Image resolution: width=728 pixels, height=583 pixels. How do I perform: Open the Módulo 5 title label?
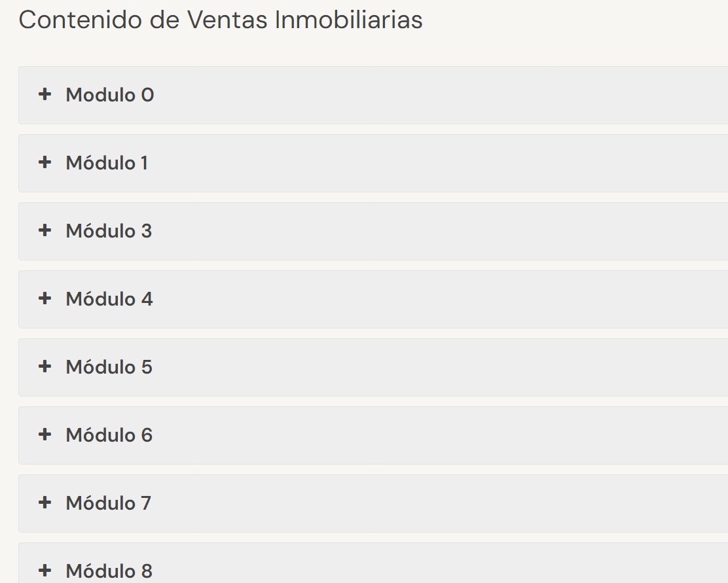pyautogui.click(x=109, y=367)
